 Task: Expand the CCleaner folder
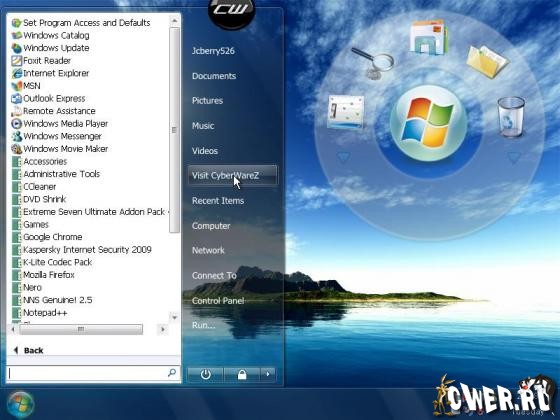[34, 187]
